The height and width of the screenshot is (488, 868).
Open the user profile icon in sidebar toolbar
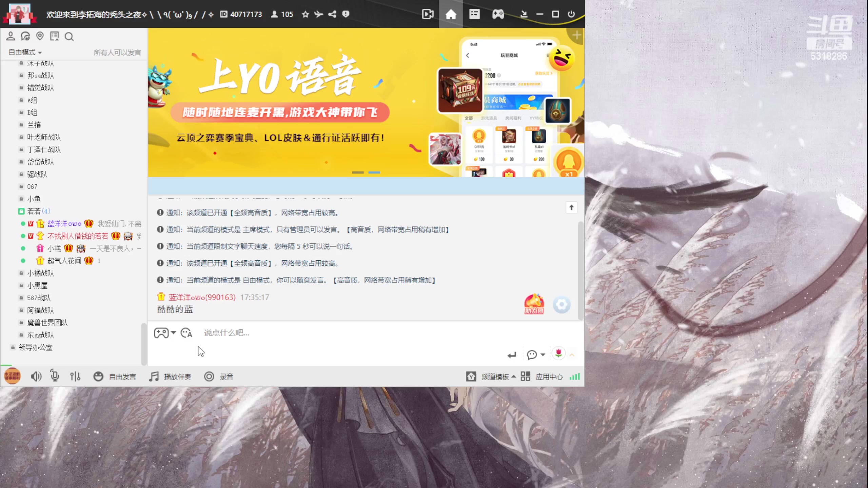(11, 36)
